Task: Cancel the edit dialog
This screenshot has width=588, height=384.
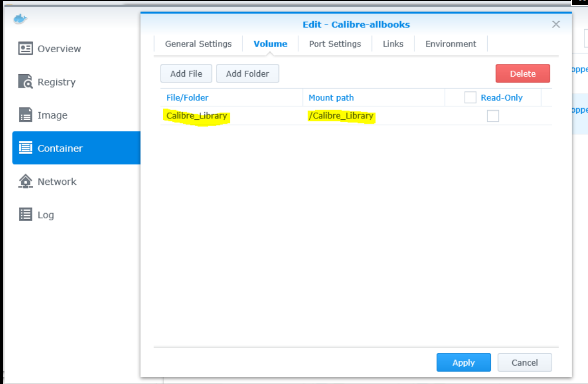Action: pyautogui.click(x=525, y=362)
